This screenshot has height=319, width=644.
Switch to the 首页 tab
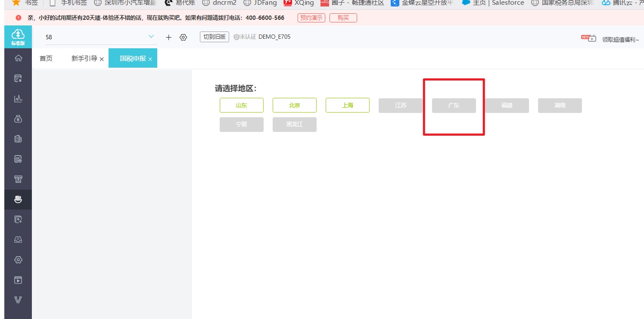(46, 59)
